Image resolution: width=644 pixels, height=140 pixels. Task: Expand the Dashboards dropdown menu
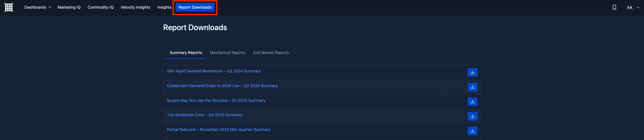click(x=38, y=7)
